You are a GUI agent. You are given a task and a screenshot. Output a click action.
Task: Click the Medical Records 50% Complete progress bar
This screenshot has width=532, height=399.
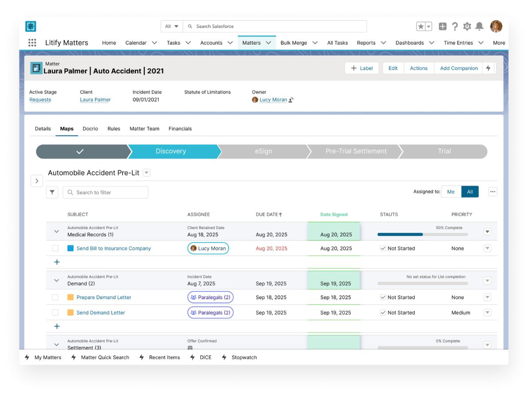(x=422, y=235)
